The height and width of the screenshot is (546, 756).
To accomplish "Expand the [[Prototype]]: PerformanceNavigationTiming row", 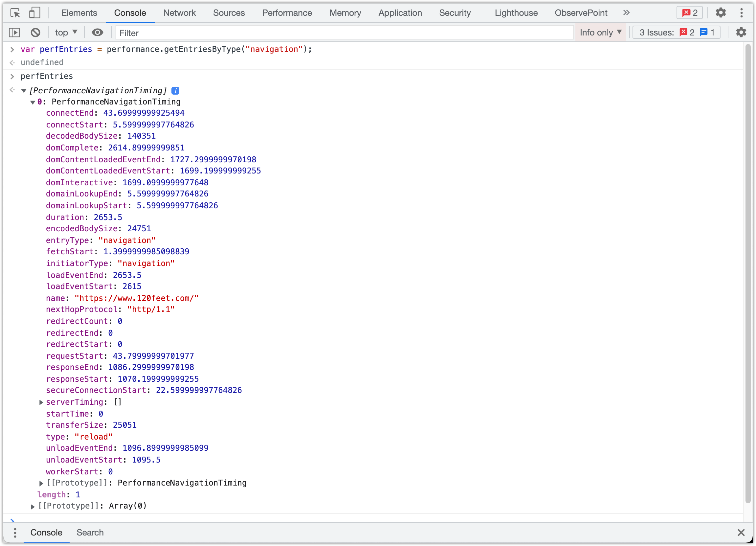I will pyautogui.click(x=41, y=483).
